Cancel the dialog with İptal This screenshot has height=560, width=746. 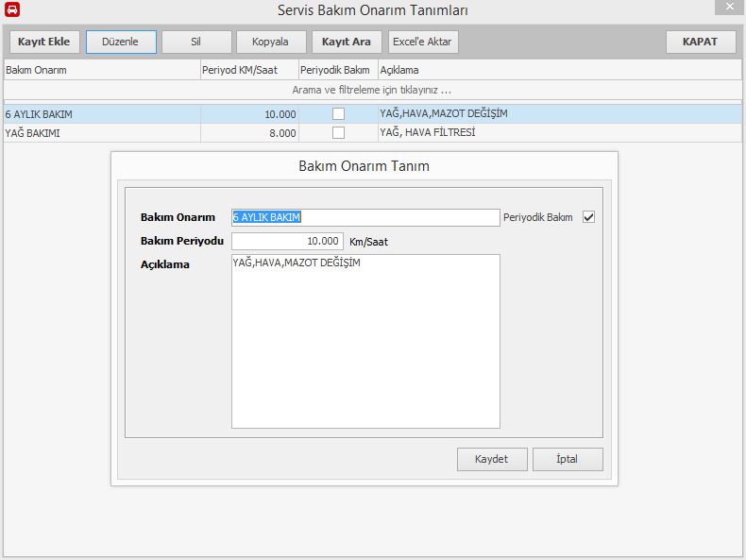568,459
